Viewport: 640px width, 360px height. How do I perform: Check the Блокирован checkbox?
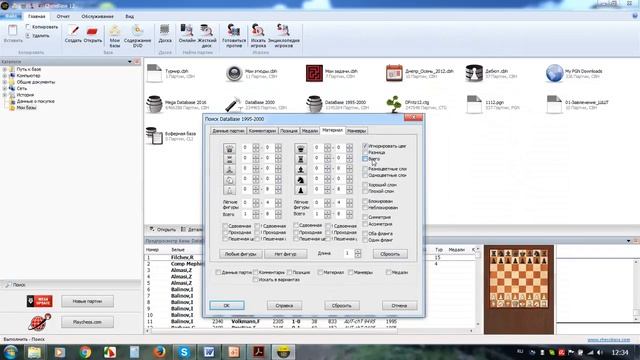coord(365,201)
